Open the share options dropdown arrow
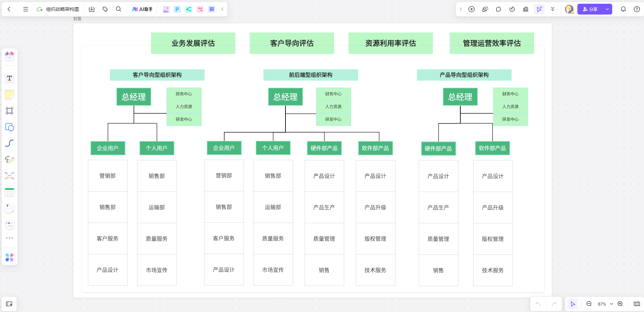This screenshot has height=312, width=644. pos(607,9)
